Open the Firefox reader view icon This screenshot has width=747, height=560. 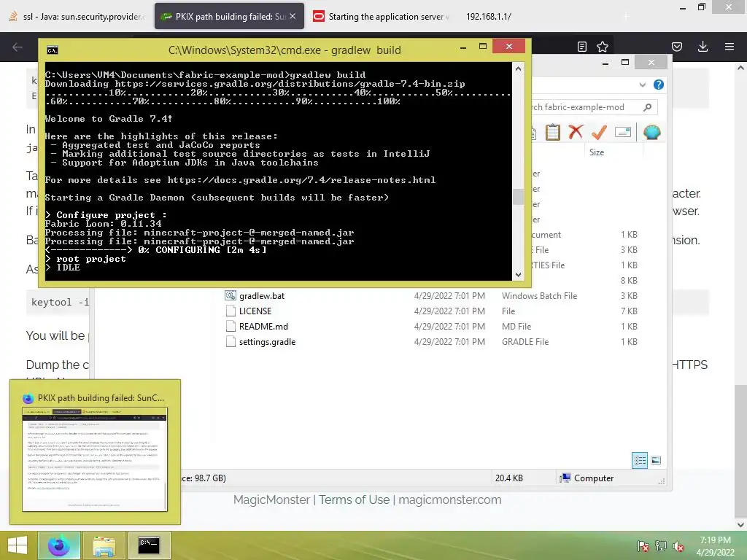[x=581, y=47]
